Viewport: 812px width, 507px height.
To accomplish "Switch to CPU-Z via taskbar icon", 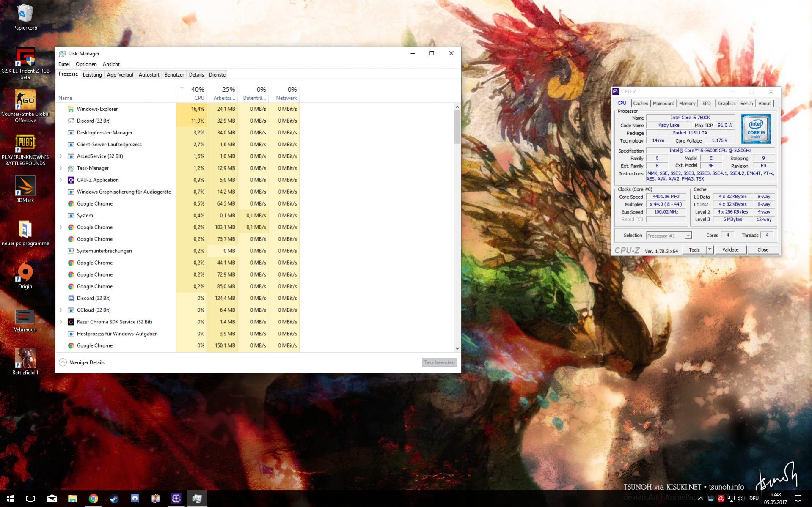I will [x=176, y=499].
